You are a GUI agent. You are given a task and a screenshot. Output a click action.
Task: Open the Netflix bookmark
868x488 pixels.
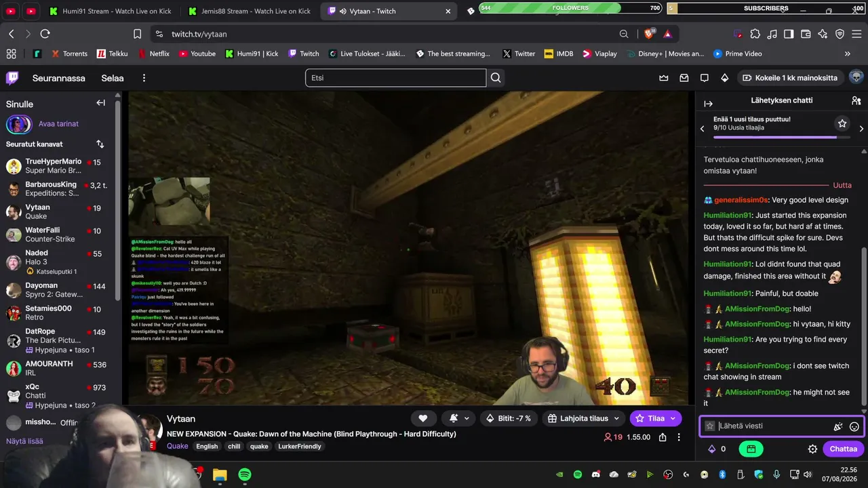(x=154, y=54)
